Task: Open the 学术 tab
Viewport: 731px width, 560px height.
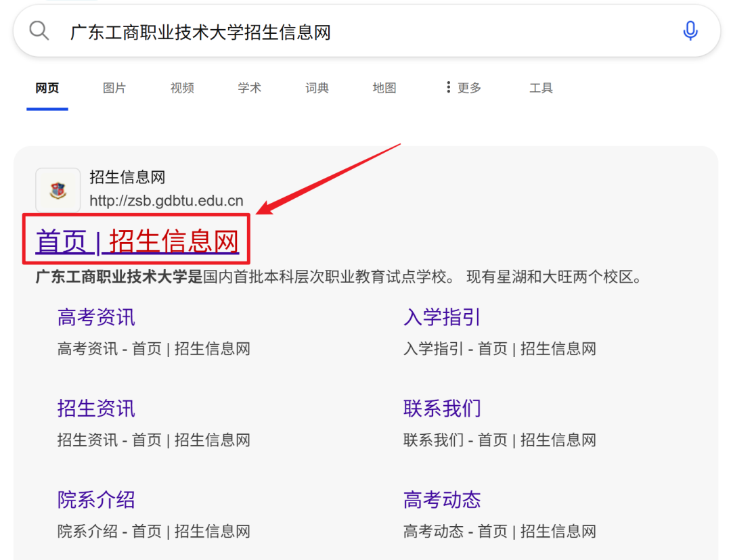Action: click(249, 88)
